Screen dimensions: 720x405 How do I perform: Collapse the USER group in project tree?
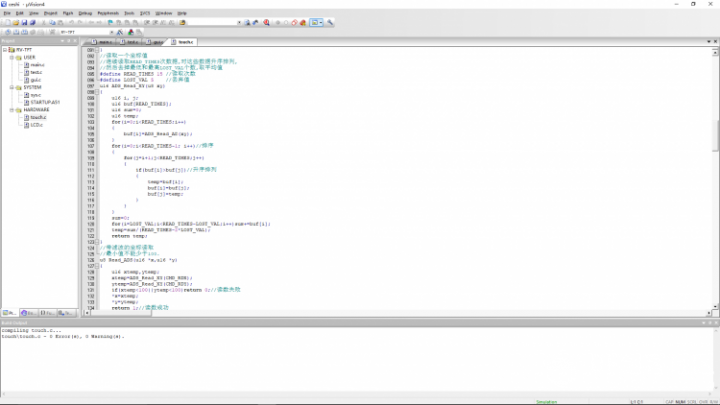(12, 57)
